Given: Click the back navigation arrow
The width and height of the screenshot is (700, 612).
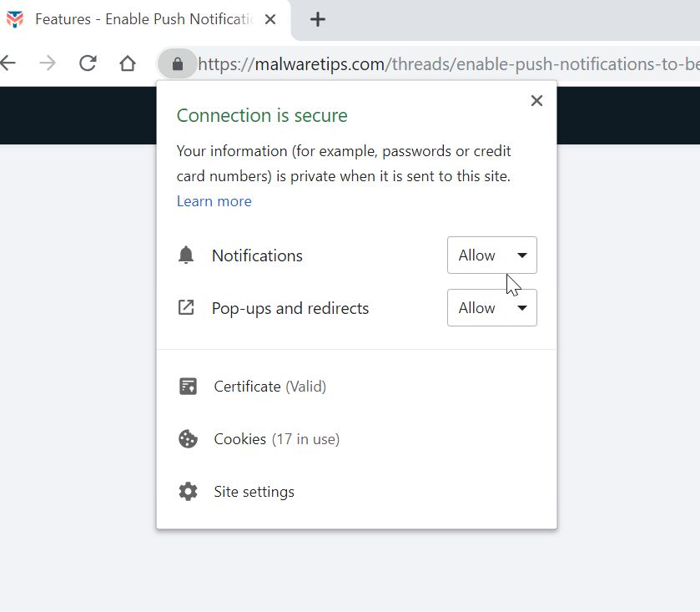Looking at the screenshot, I should tap(8, 63).
